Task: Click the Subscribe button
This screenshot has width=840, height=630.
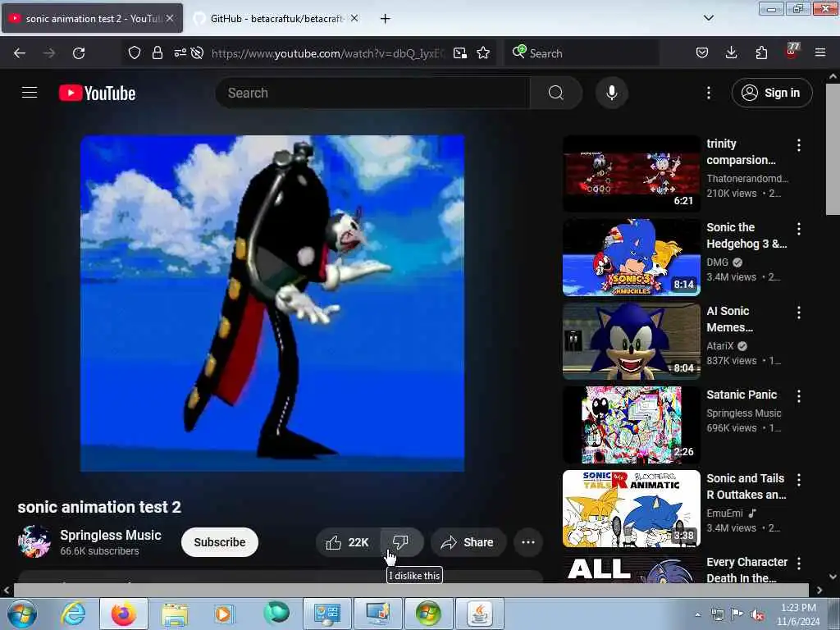Action: tap(220, 542)
